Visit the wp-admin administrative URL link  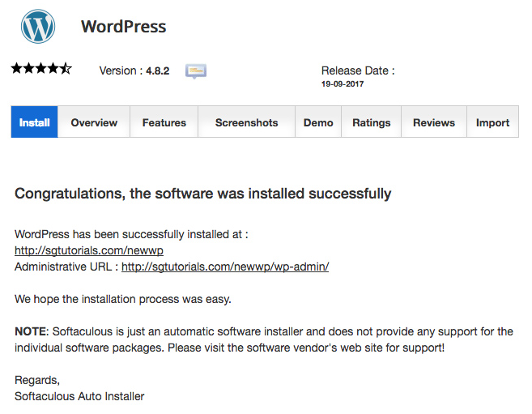pyautogui.click(x=225, y=267)
